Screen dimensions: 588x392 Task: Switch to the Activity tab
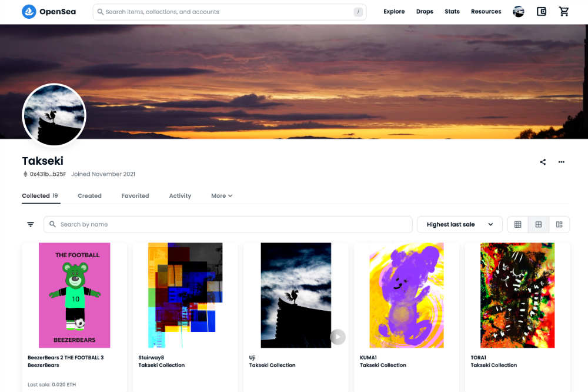(180, 195)
